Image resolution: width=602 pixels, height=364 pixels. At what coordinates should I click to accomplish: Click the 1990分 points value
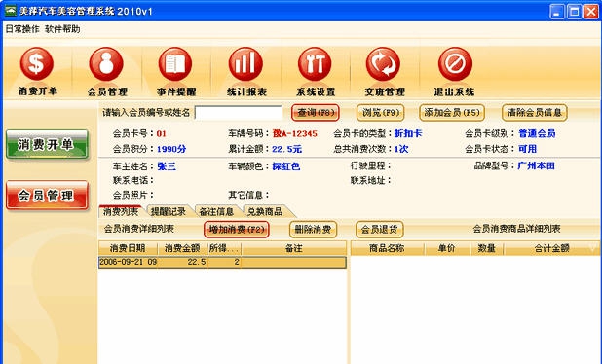(171, 149)
